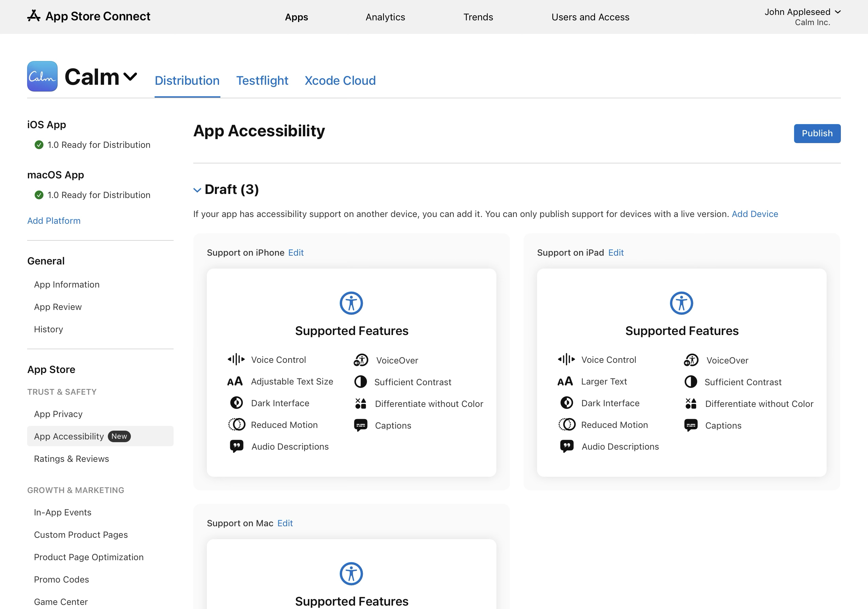Open Ratings & Reviews in the sidebar
868x609 pixels.
pyautogui.click(x=71, y=458)
